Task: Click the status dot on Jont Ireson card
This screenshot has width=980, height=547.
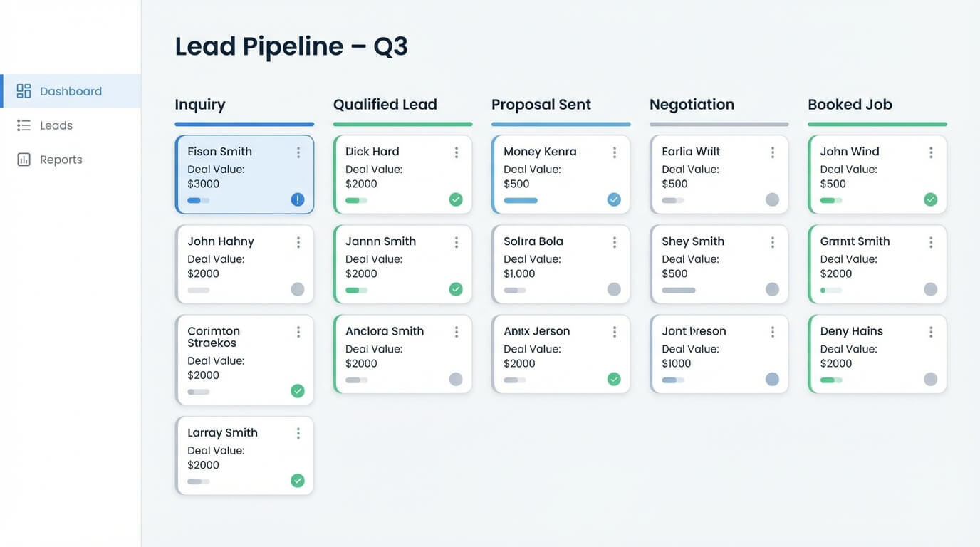Action: pos(772,379)
